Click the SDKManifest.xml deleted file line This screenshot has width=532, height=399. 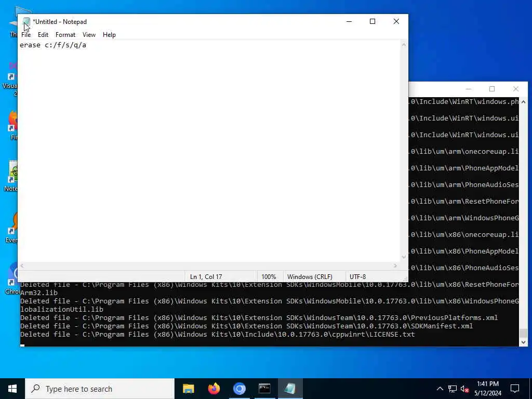coord(246,326)
